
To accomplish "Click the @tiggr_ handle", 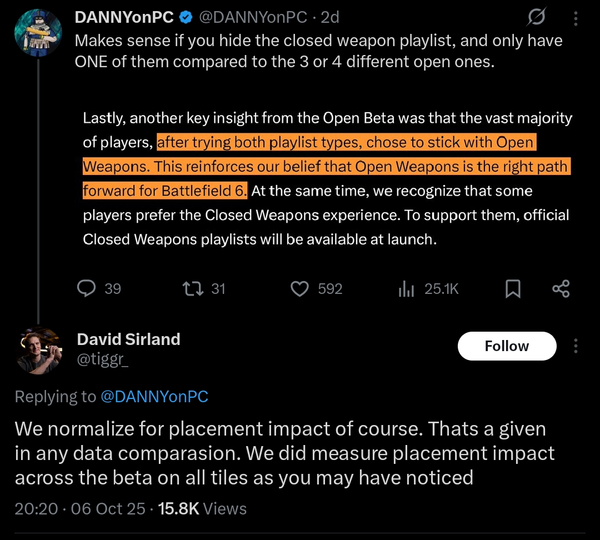I will (103, 358).
